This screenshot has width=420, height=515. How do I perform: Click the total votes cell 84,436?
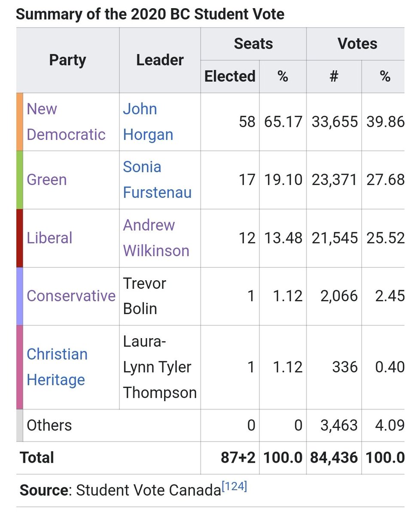(x=334, y=457)
